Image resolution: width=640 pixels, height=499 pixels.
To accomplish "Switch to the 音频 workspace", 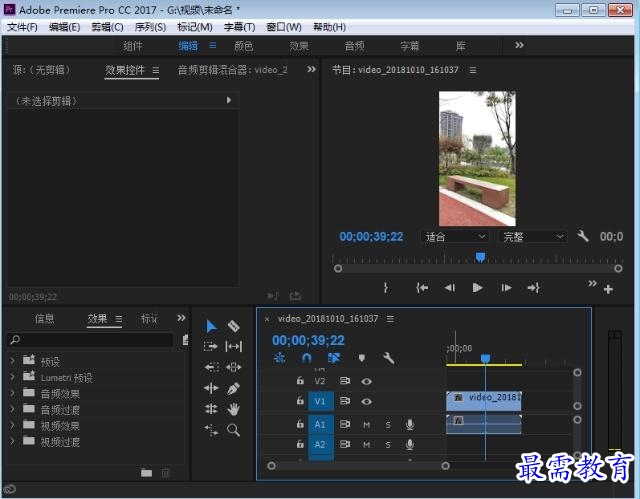I will (x=354, y=46).
